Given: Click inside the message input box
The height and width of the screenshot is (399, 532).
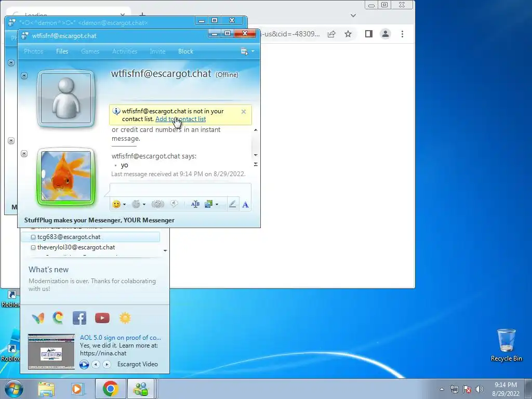Looking at the screenshot, I should click(x=180, y=189).
